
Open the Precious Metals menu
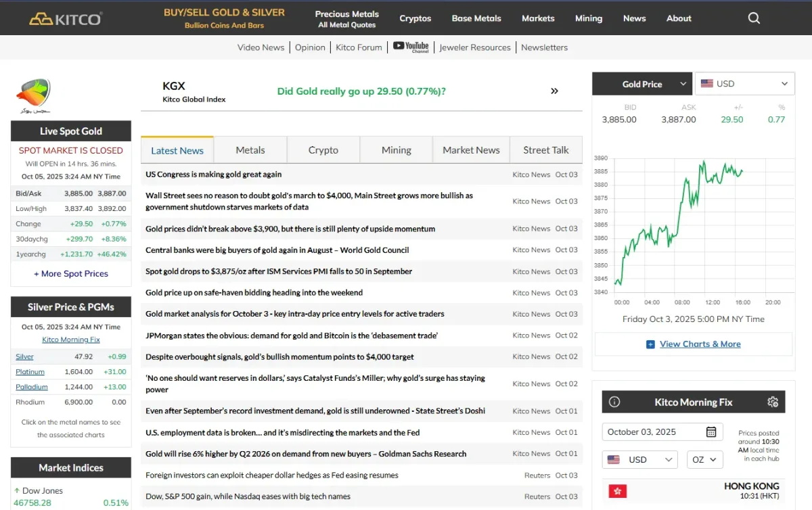(x=346, y=19)
